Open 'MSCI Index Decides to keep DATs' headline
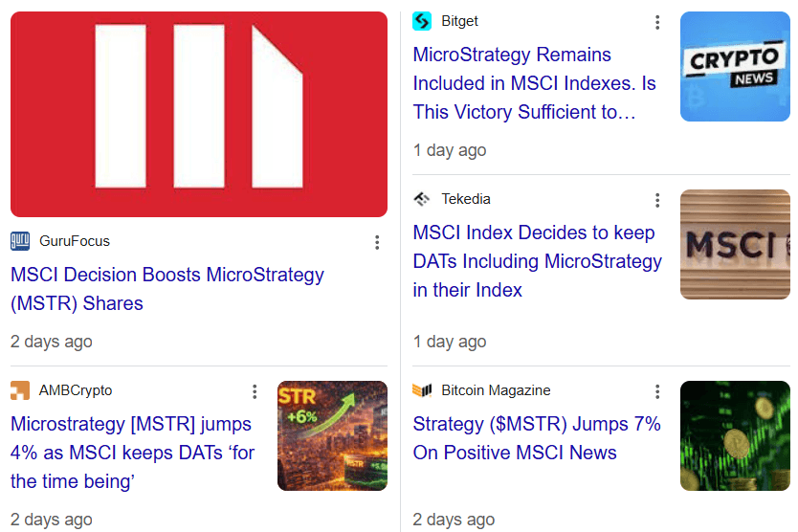Screen dimensions: 798x532 [536, 261]
